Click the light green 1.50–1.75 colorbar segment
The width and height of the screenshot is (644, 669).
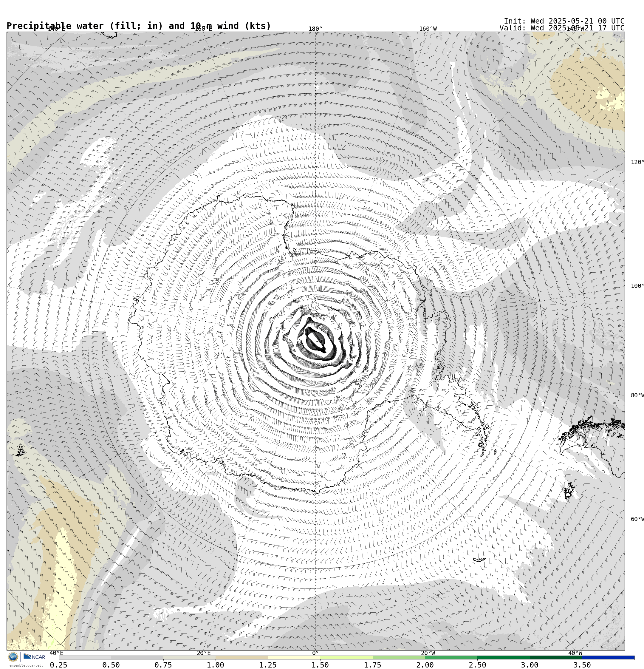click(346, 657)
